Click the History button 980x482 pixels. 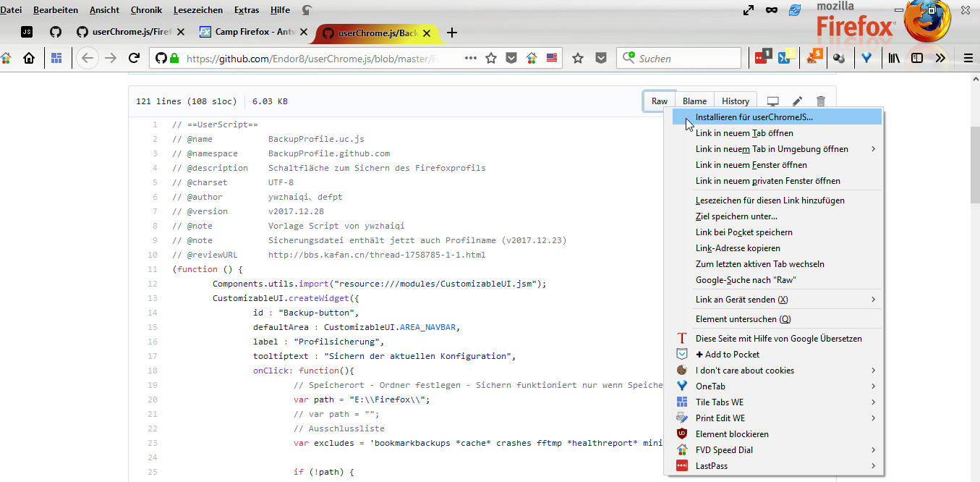click(x=735, y=101)
